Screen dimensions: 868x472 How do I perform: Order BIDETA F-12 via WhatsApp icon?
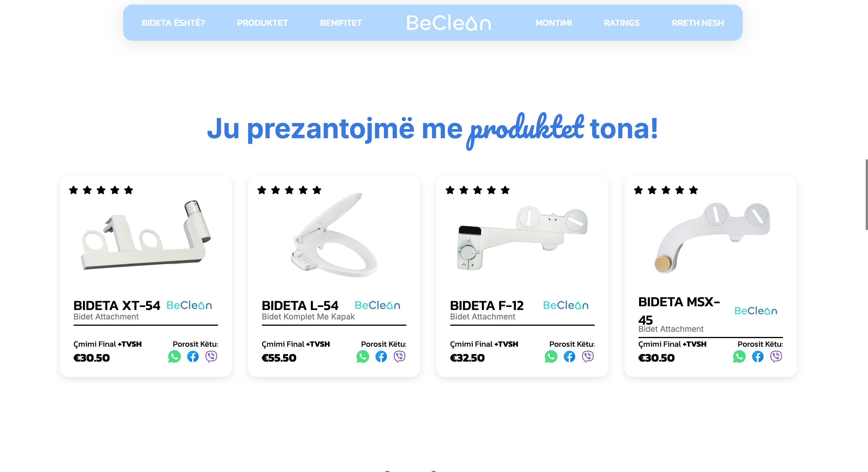pyautogui.click(x=551, y=356)
